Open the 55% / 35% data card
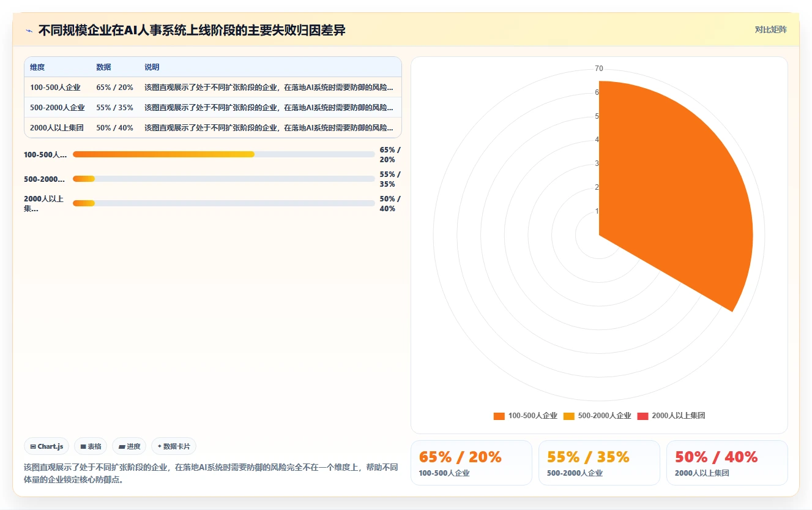 pos(599,463)
